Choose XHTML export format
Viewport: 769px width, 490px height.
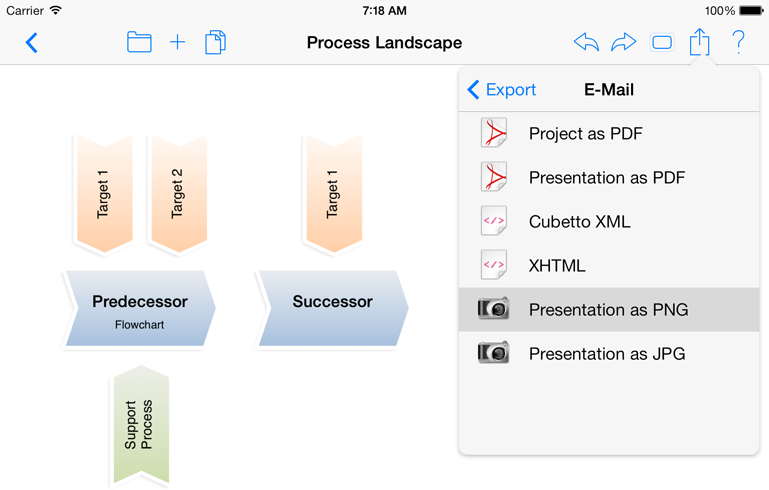tap(609, 266)
